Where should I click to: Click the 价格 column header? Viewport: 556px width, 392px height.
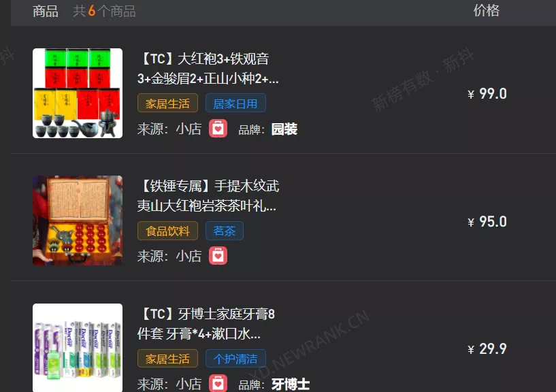(486, 11)
